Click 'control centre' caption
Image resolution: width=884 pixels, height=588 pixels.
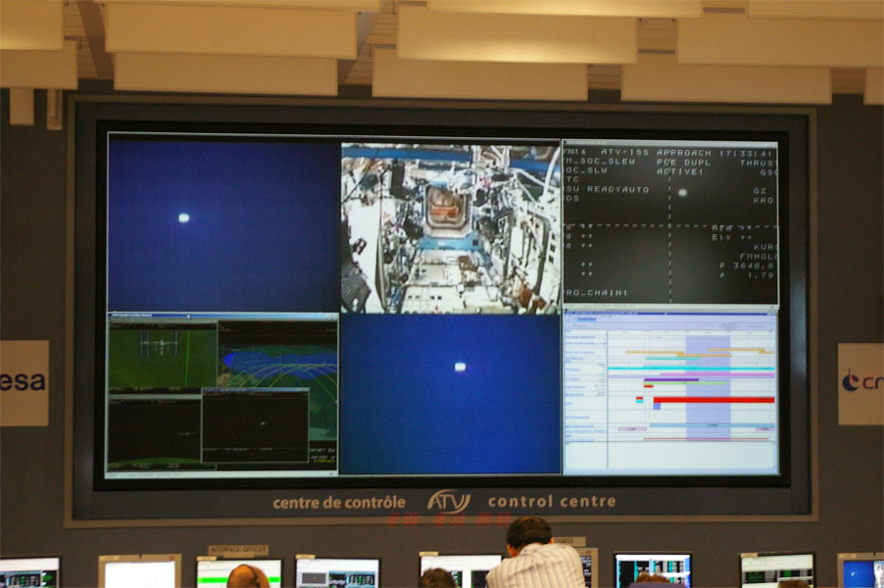(552, 502)
